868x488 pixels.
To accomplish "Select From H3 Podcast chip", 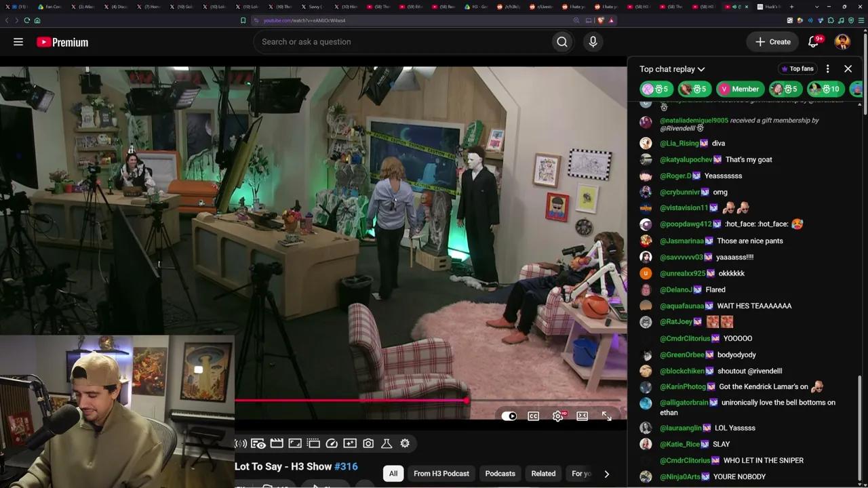I will pyautogui.click(x=441, y=474).
